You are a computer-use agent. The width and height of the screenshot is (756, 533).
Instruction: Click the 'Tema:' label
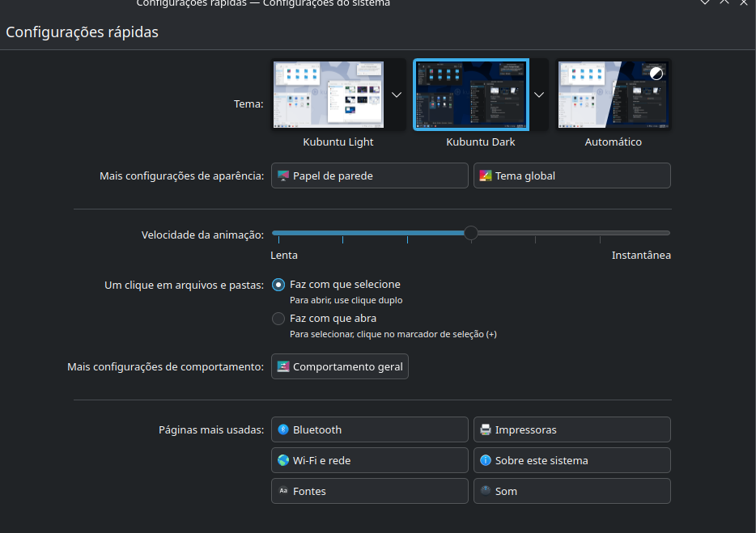coord(248,104)
